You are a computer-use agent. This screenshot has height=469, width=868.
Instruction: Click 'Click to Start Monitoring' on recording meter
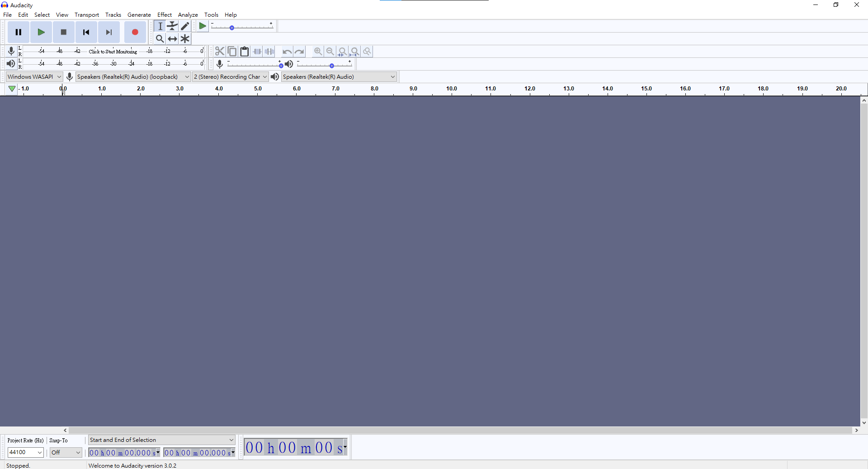pos(113,52)
